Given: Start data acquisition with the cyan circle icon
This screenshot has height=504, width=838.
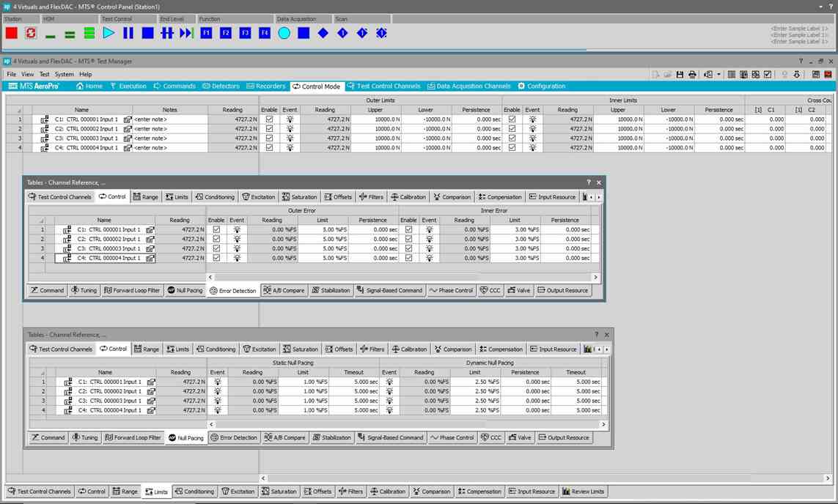Looking at the screenshot, I should [x=284, y=33].
